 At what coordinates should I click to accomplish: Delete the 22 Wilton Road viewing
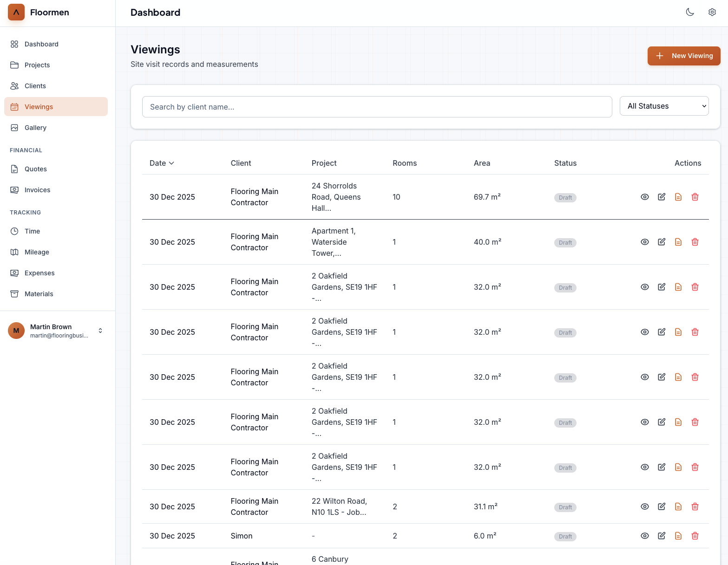pos(695,507)
